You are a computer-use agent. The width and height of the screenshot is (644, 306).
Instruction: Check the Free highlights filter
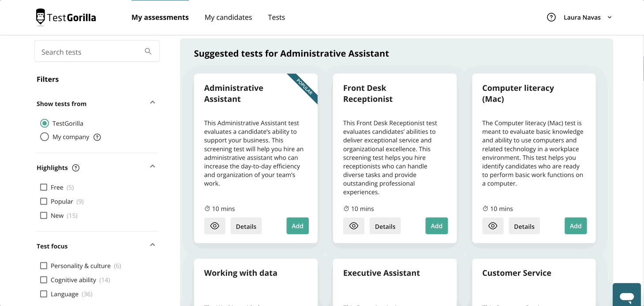click(44, 187)
